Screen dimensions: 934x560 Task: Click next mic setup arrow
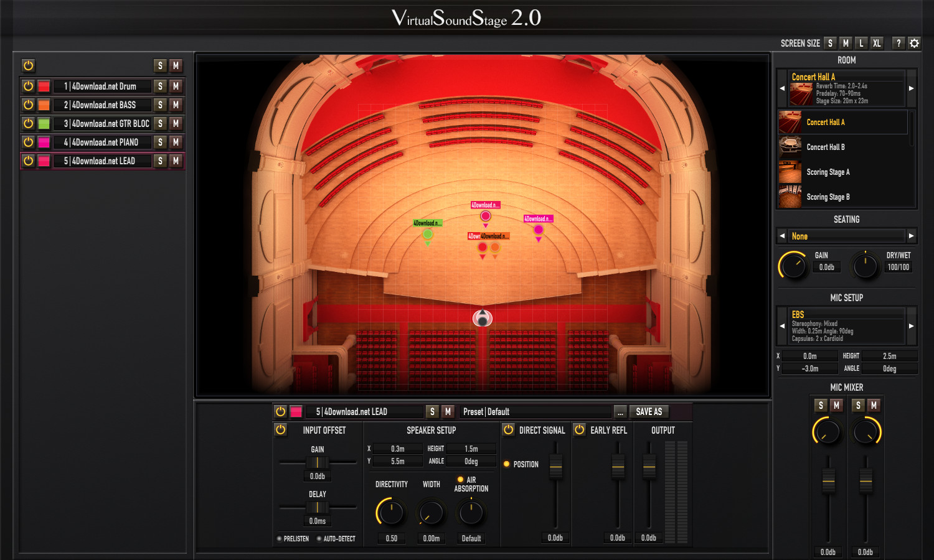911,326
